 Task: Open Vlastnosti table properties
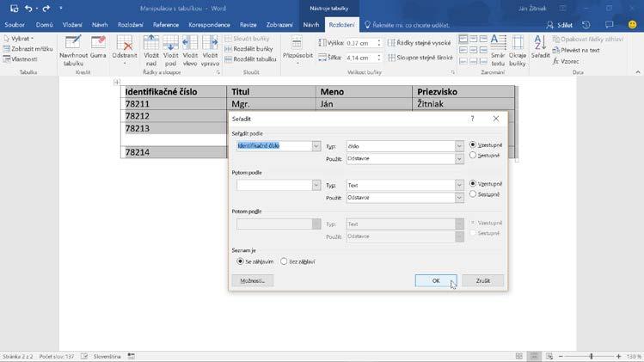tap(20, 59)
